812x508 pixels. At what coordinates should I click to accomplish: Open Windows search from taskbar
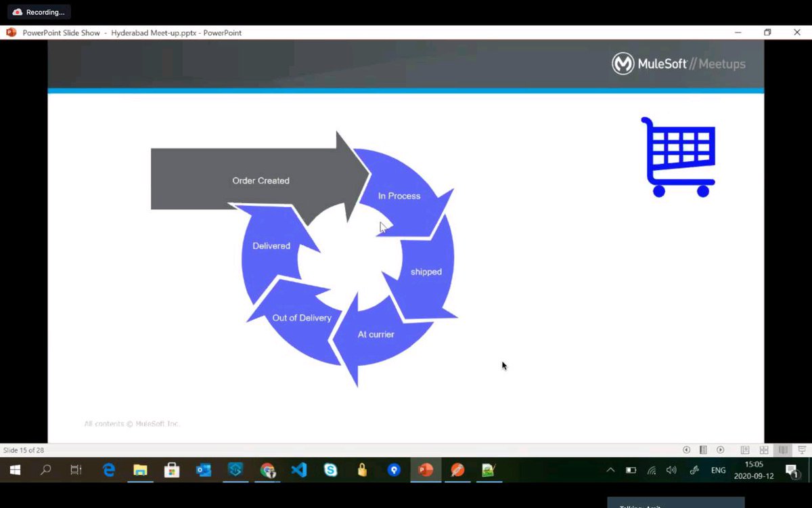click(x=45, y=469)
